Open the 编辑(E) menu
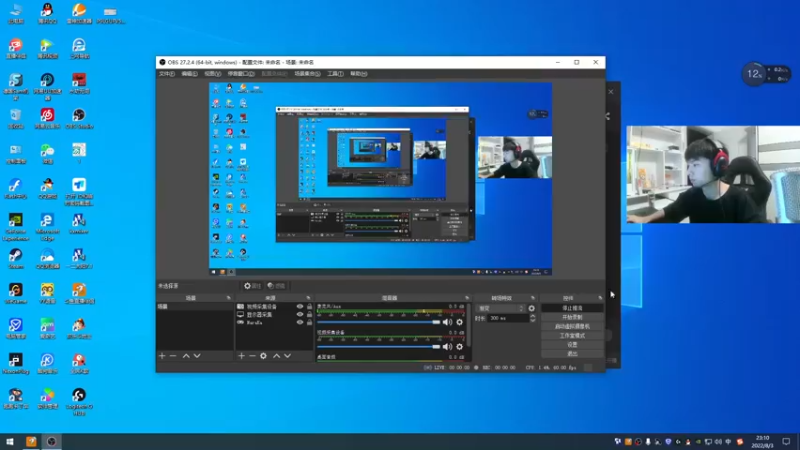 [189, 73]
